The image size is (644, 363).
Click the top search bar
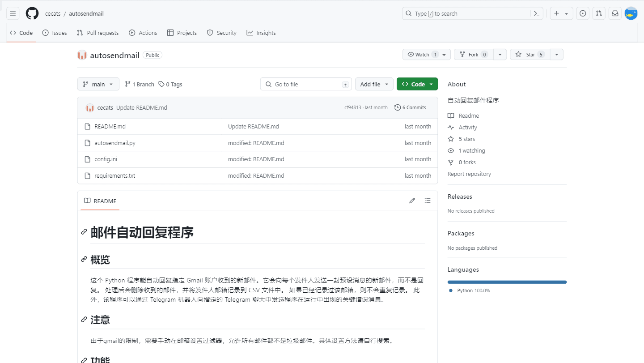473,13
